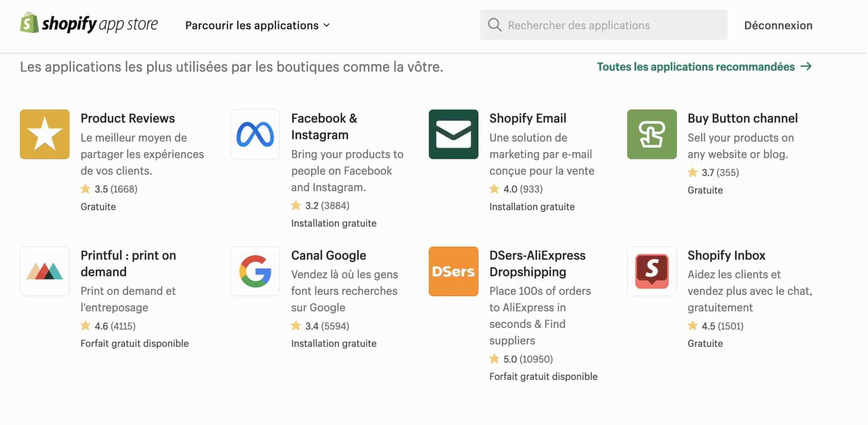Click the Printful rating star
The height and width of the screenshot is (425, 868).
86,325
